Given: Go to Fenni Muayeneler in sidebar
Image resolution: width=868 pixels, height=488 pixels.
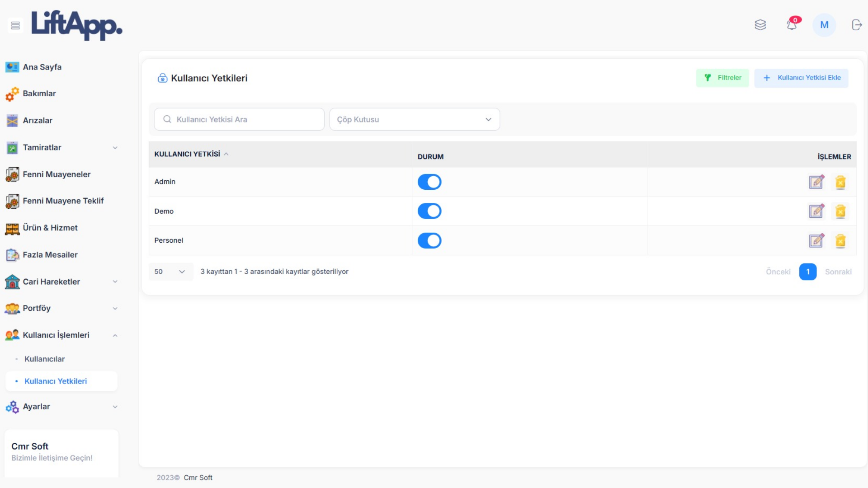Looking at the screenshot, I should tap(57, 174).
